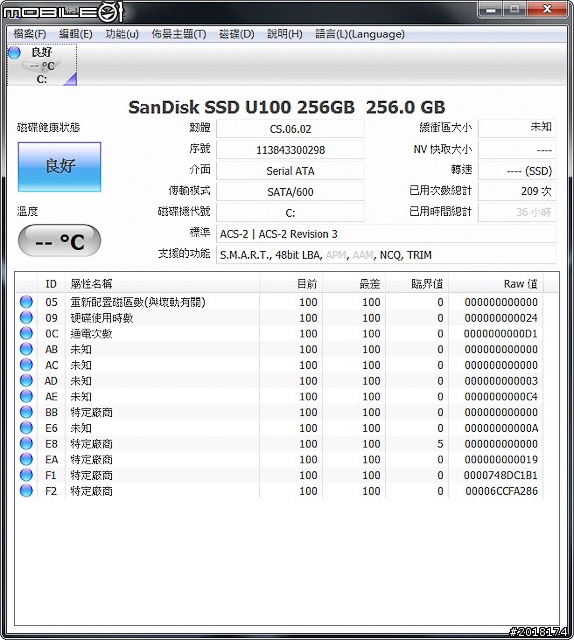This screenshot has height=640, width=574.
Task: Click the 目前 column header
Action: click(x=291, y=284)
